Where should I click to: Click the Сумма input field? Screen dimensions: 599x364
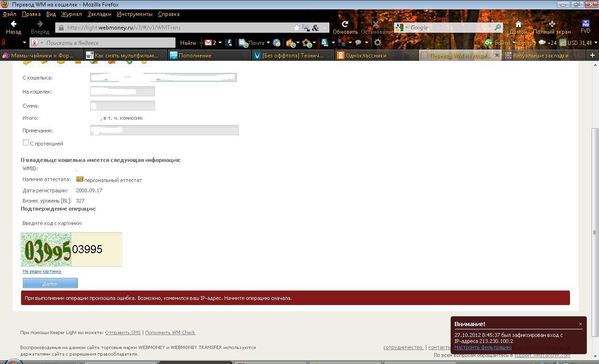[x=123, y=105]
